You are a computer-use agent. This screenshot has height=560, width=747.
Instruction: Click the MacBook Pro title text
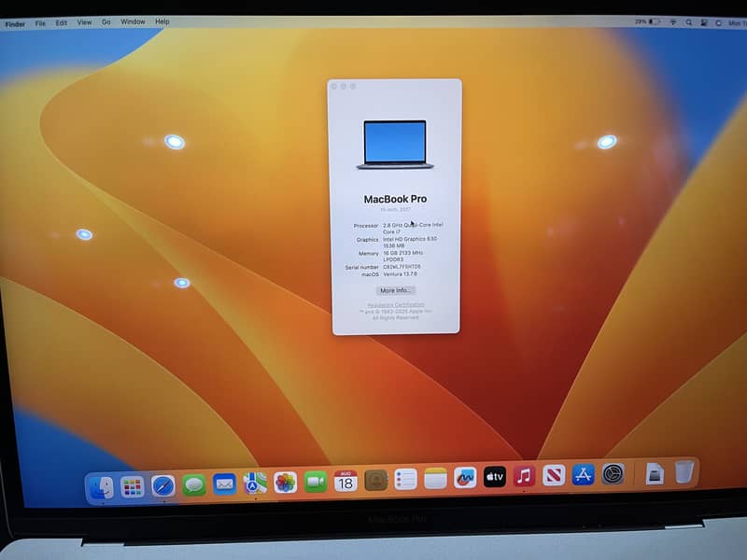point(395,199)
